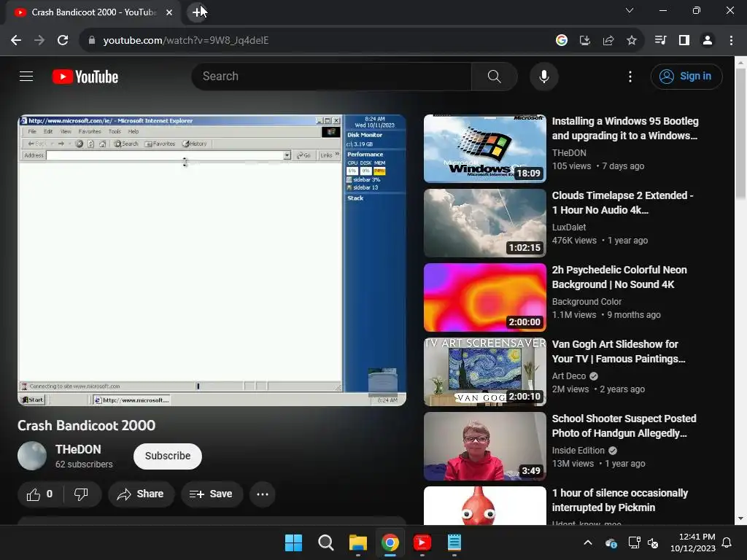The width and height of the screenshot is (747, 560).
Task: Save the video to a playlist
Action: click(212, 494)
